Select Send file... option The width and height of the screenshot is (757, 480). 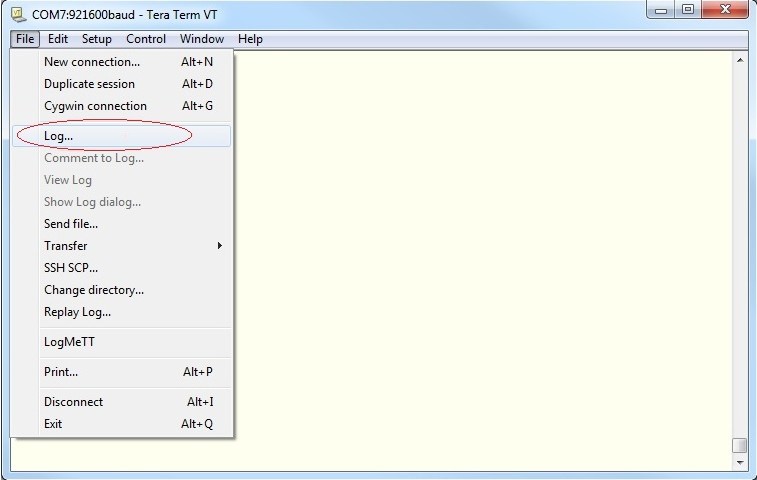pos(121,224)
